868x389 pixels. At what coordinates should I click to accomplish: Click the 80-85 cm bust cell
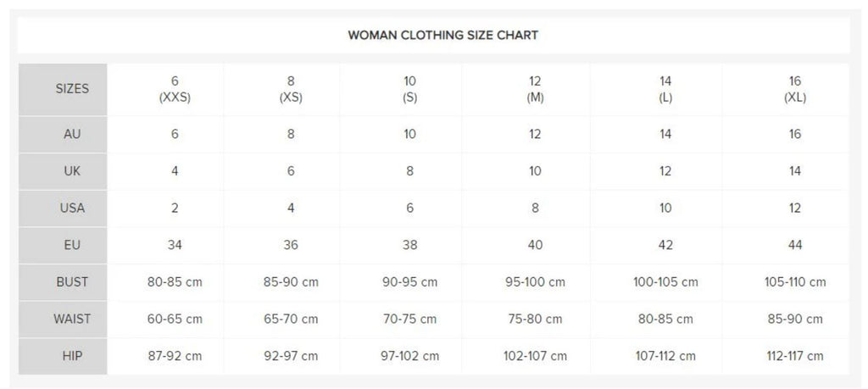[175, 282]
